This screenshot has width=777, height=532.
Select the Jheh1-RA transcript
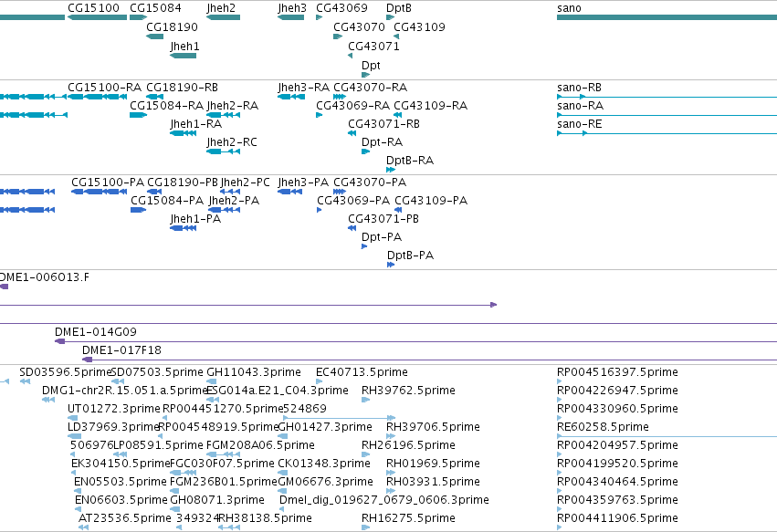click(183, 133)
